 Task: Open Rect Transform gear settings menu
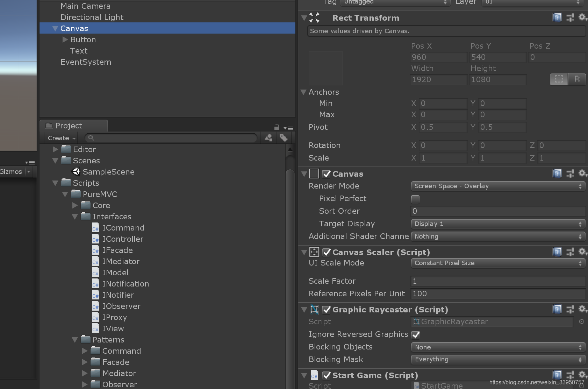click(582, 17)
